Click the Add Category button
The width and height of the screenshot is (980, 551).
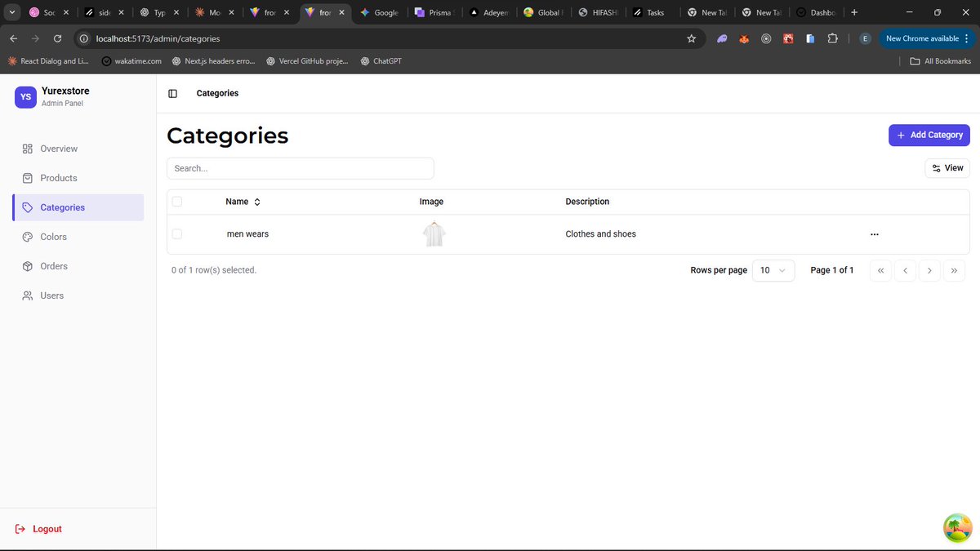(929, 135)
